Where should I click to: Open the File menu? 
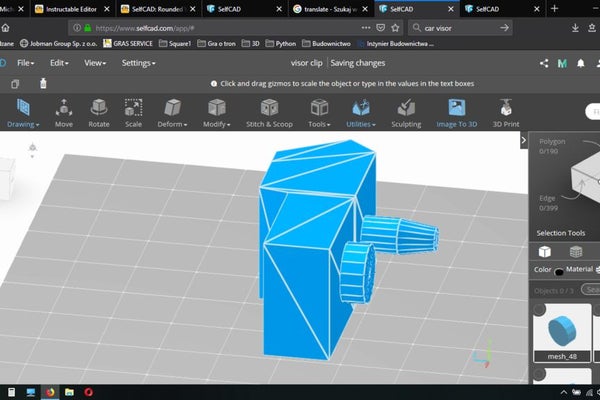pos(28,63)
